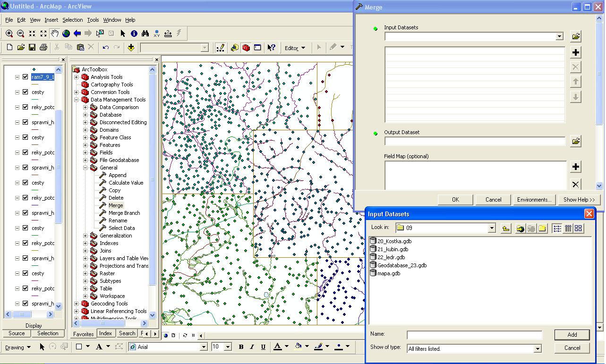Click Up One Level in Input Datasets dialog
This screenshot has height=364, width=606.
click(506, 229)
